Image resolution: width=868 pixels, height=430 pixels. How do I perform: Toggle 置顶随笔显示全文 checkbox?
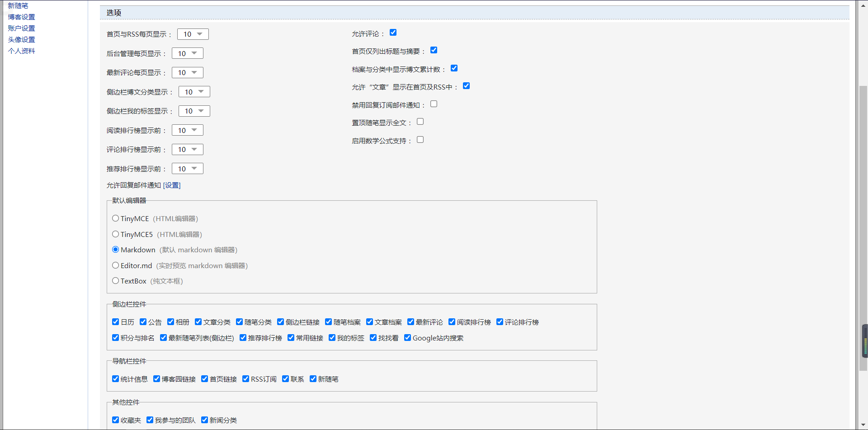point(420,122)
